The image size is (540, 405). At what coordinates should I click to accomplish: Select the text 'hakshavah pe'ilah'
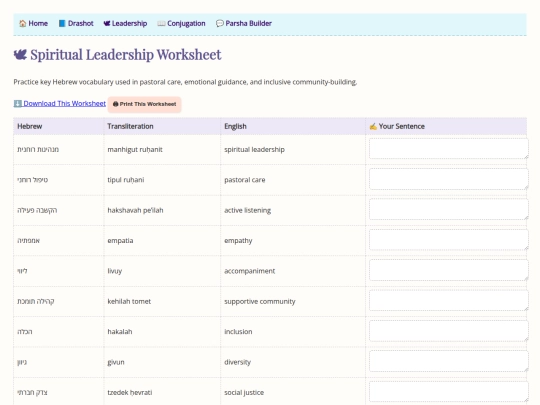pos(135,210)
